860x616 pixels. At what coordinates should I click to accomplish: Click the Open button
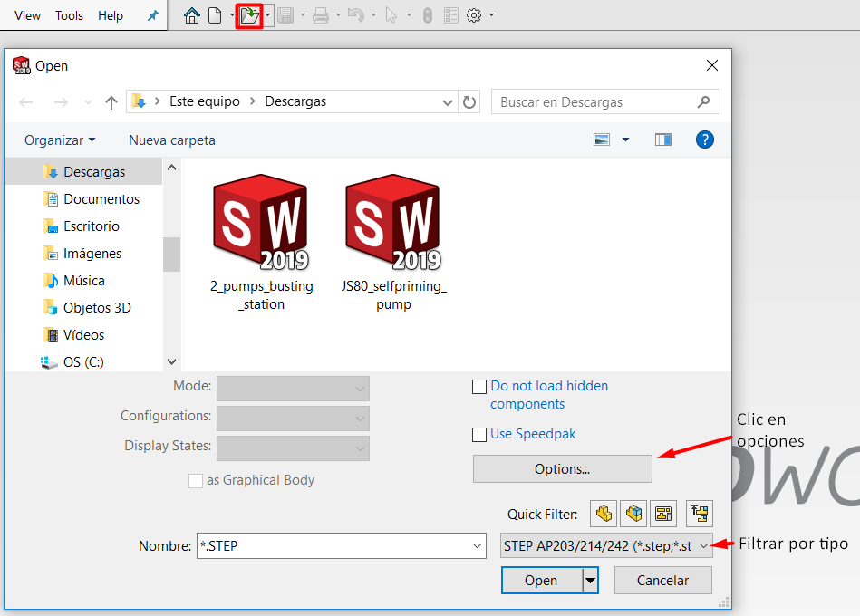click(x=542, y=581)
